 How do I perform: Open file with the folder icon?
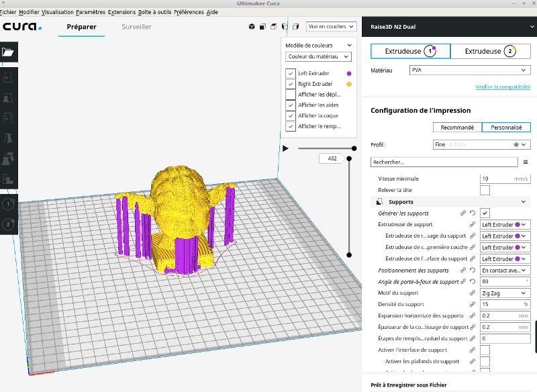click(8, 52)
